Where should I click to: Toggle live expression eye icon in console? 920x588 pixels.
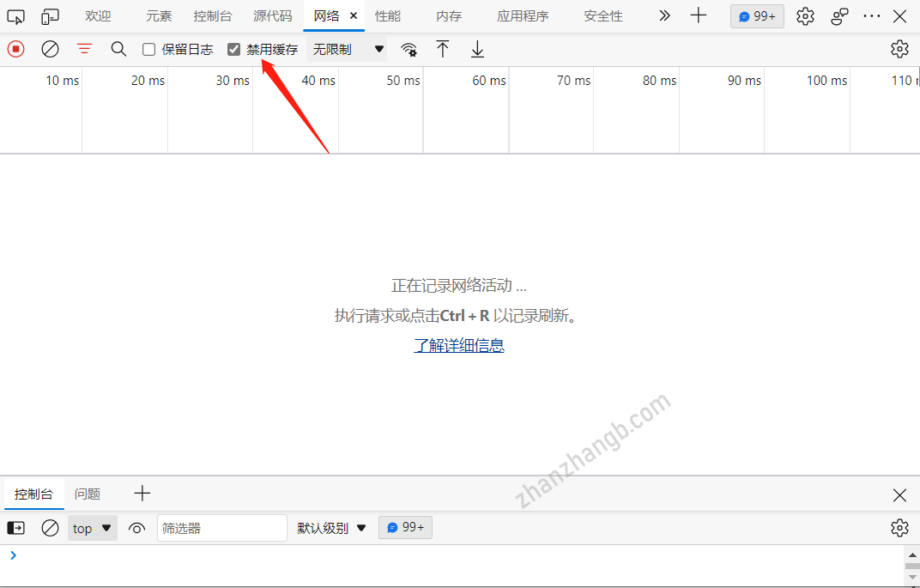pos(136,528)
